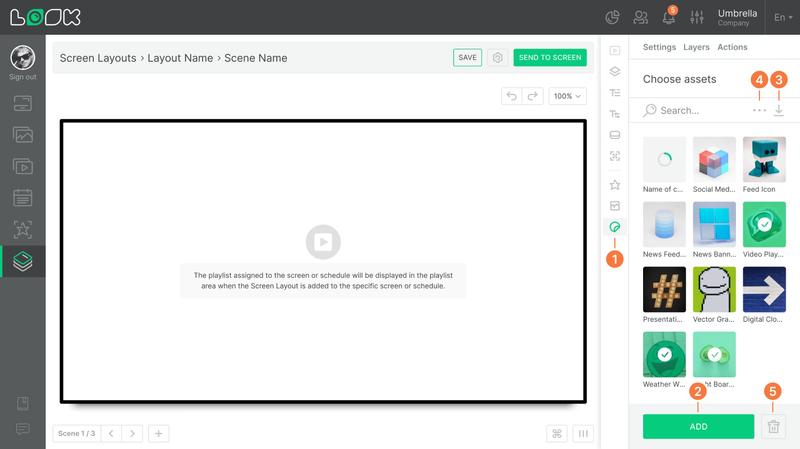
Task: Switch to the Layers tab
Action: [696, 47]
